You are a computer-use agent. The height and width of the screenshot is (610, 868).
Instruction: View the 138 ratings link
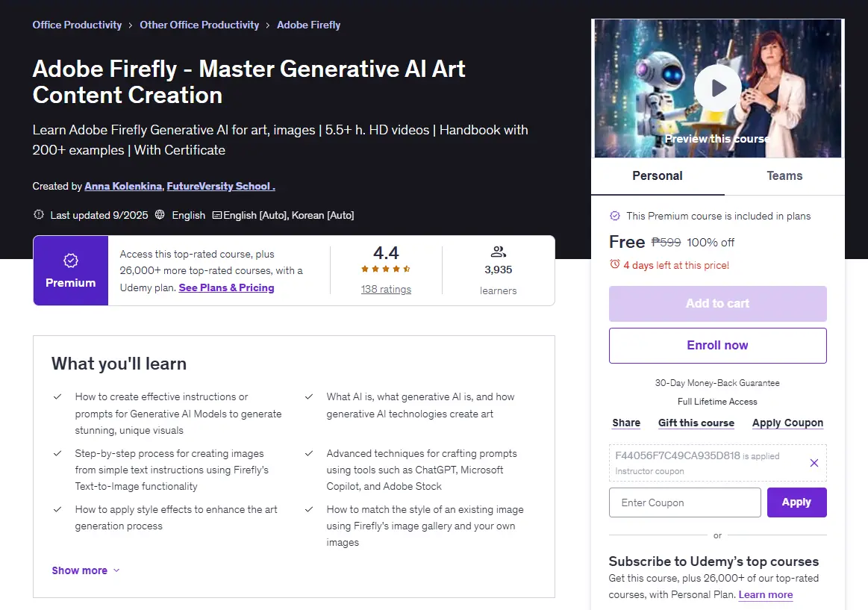(x=386, y=289)
